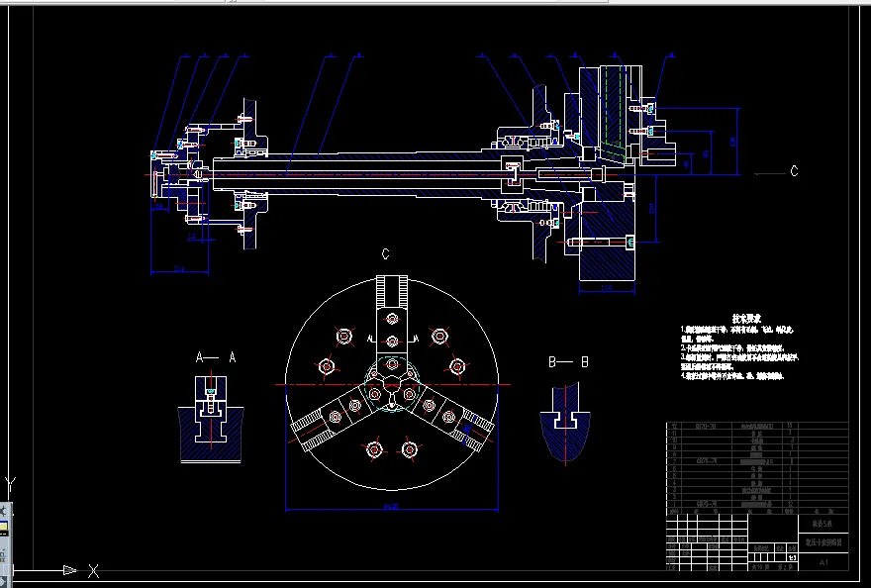Viewport: 871px width, 588px height.
Task: Select the 技术要求 heading text
Action: pos(746,319)
